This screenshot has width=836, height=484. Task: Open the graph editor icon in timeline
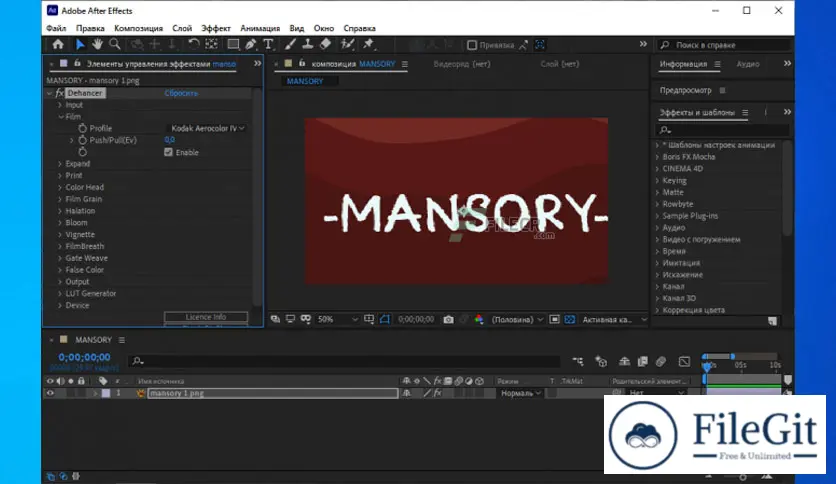pos(685,361)
